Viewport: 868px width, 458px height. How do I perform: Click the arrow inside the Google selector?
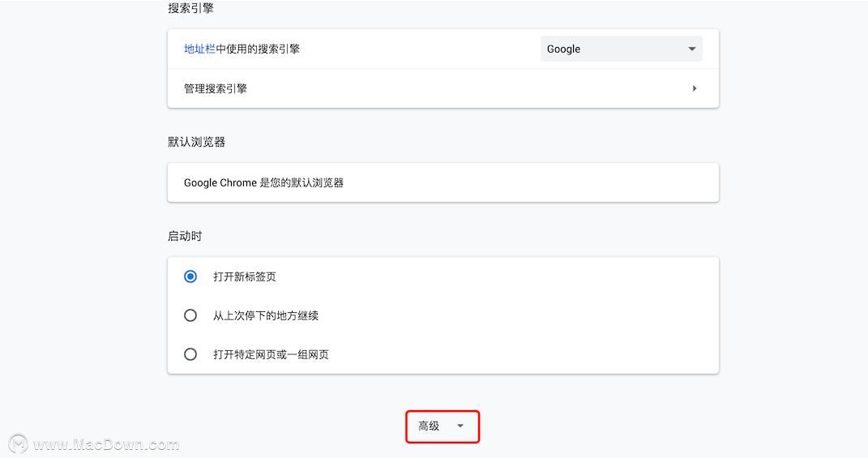(691, 49)
